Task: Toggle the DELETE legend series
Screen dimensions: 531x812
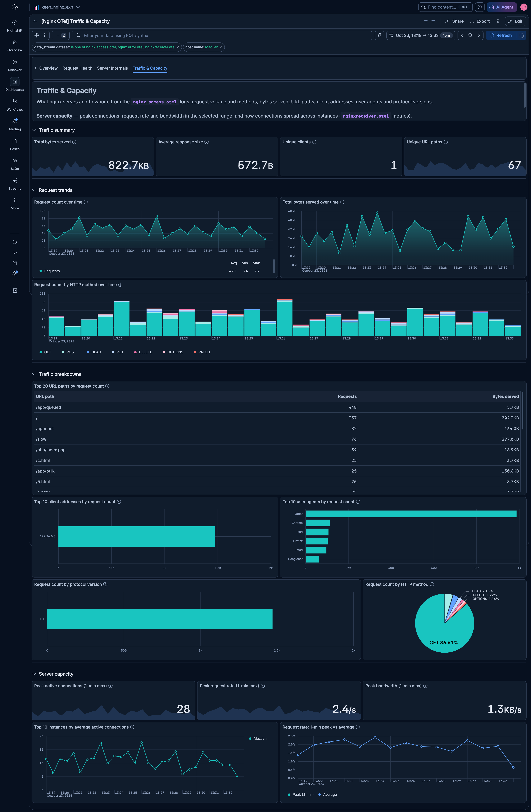Action: [x=143, y=352]
